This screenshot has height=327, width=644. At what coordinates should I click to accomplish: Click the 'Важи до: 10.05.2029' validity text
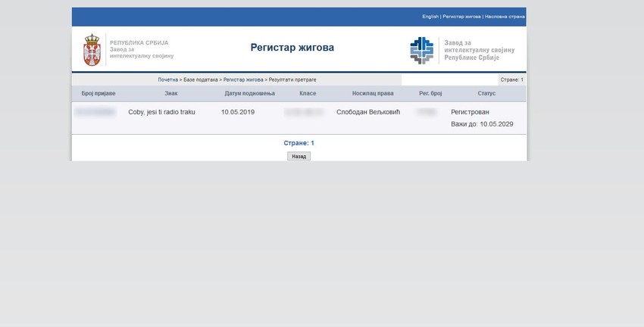click(x=482, y=124)
